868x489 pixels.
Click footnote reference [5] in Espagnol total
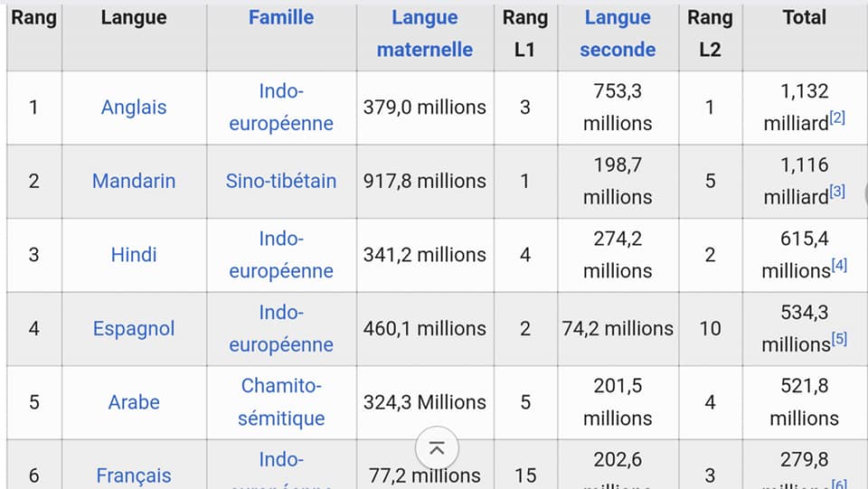pos(839,340)
